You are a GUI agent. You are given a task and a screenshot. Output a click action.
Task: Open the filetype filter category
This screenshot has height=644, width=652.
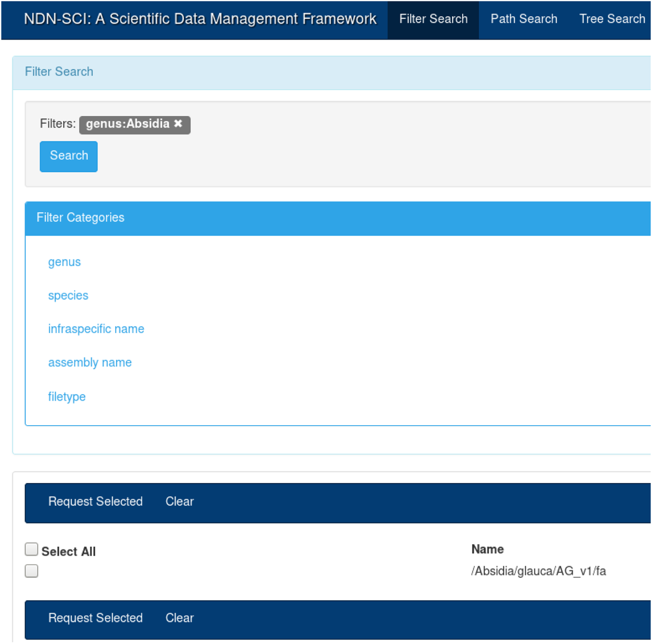point(66,397)
